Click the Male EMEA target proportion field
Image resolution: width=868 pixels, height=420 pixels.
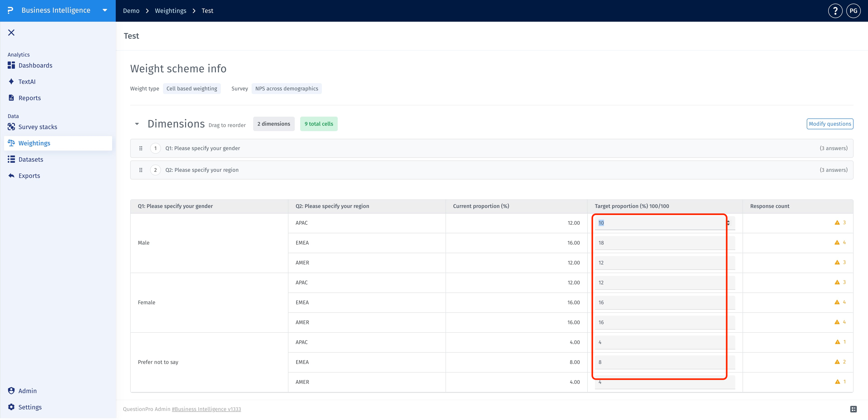coord(665,243)
